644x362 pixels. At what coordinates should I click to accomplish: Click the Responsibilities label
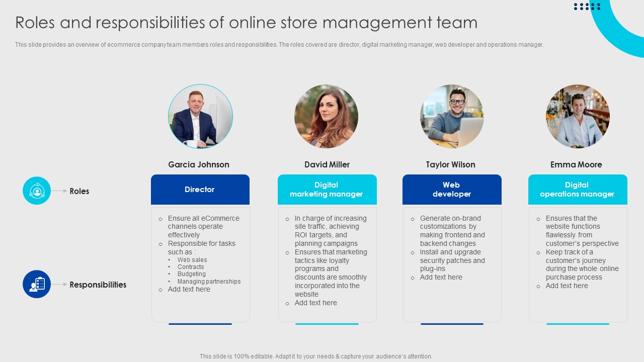coord(98,285)
